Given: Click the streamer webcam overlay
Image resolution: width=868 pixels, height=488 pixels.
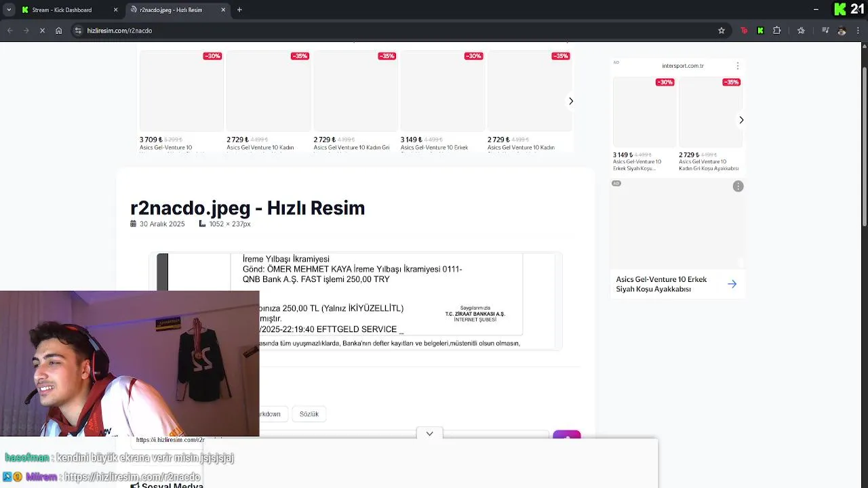Looking at the screenshot, I should tap(130, 364).
